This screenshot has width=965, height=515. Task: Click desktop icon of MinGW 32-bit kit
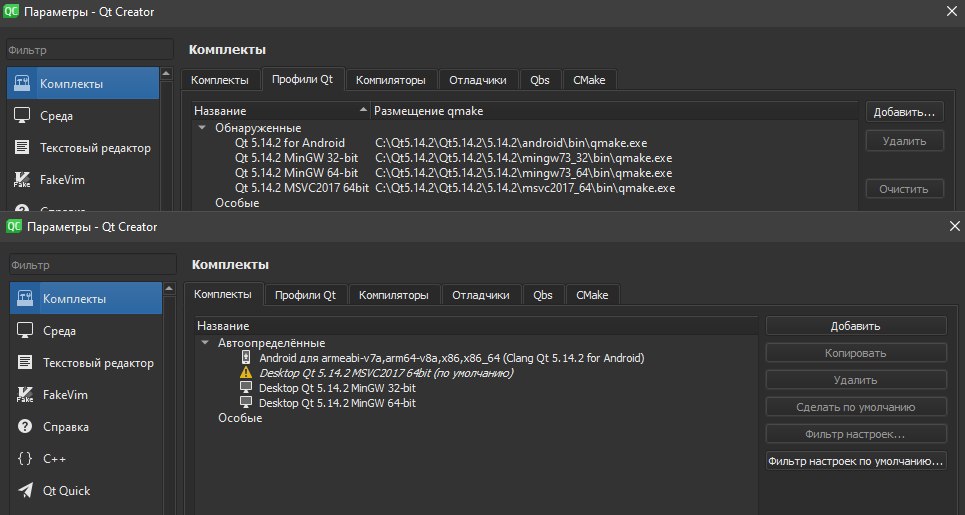point(246,388)
